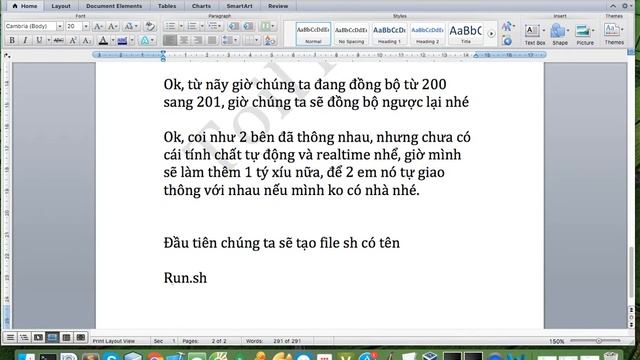
Task: Open the Document Elements tab
Action: pyautogui.click(x=114, y=6)
